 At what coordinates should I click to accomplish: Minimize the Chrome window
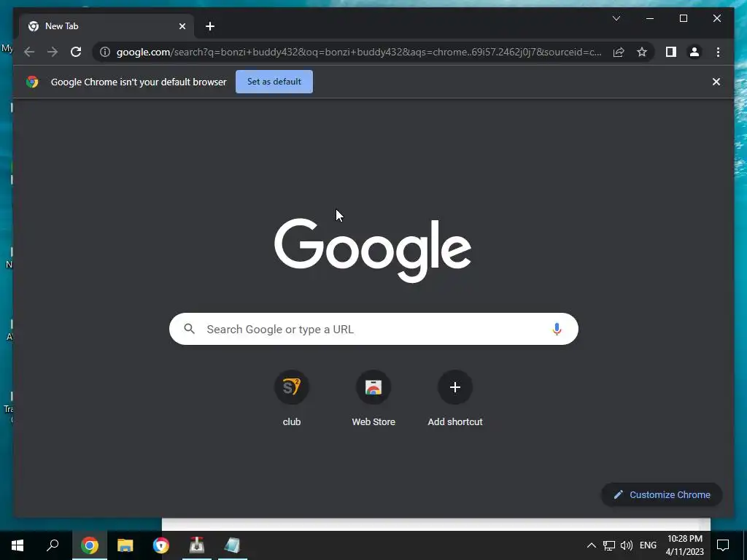pos(650,18)
